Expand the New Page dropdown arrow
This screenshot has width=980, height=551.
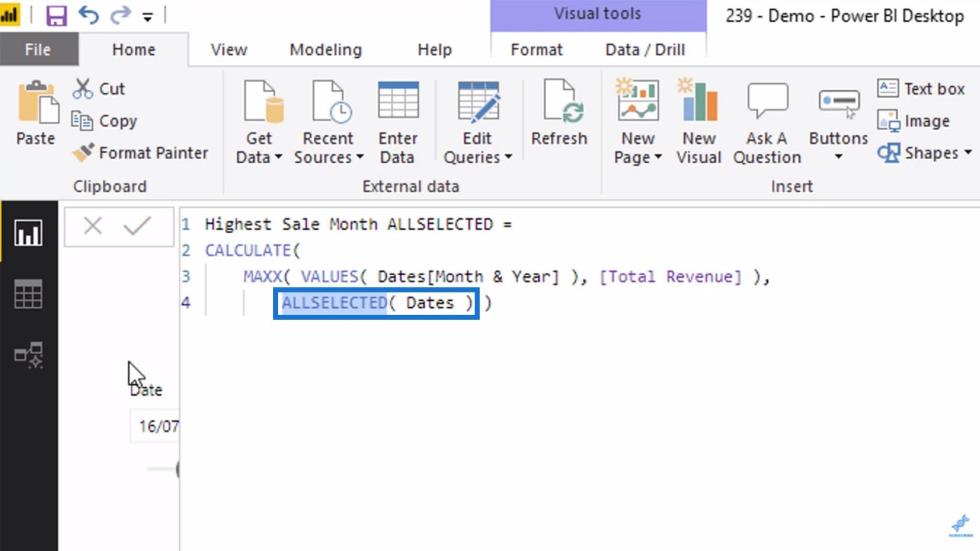[658, 157]
